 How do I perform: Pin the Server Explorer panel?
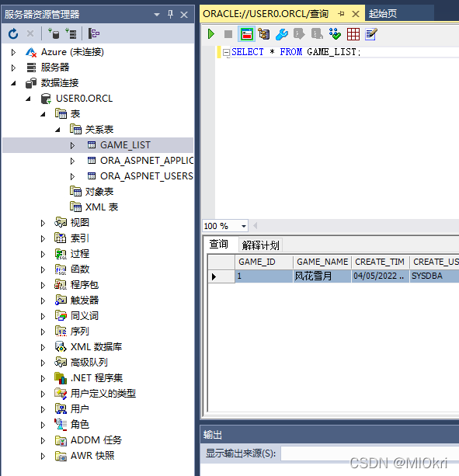170,14
